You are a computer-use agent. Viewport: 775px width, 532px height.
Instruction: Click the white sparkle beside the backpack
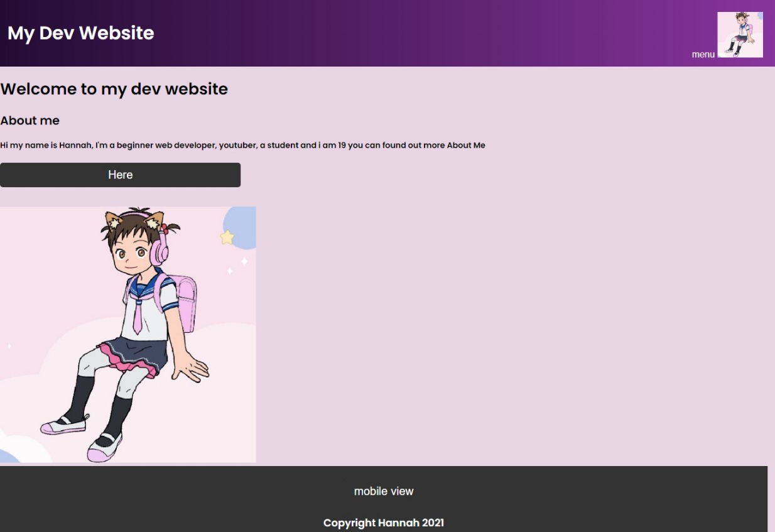point(244,261)
